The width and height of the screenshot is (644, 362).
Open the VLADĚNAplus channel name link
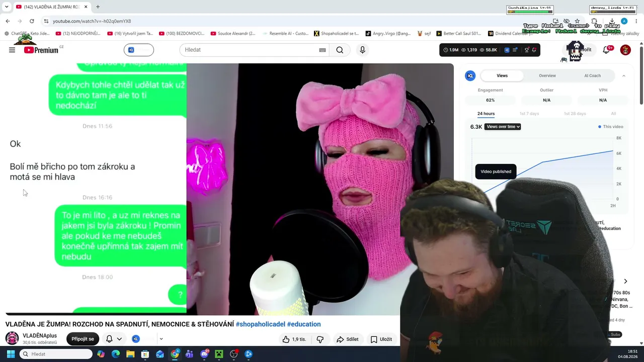[x=40, y=336]
